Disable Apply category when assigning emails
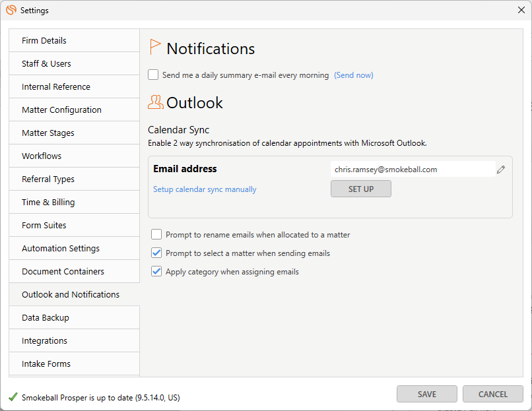This screenshot has width=532, height=411. click(x=156, y=271)
